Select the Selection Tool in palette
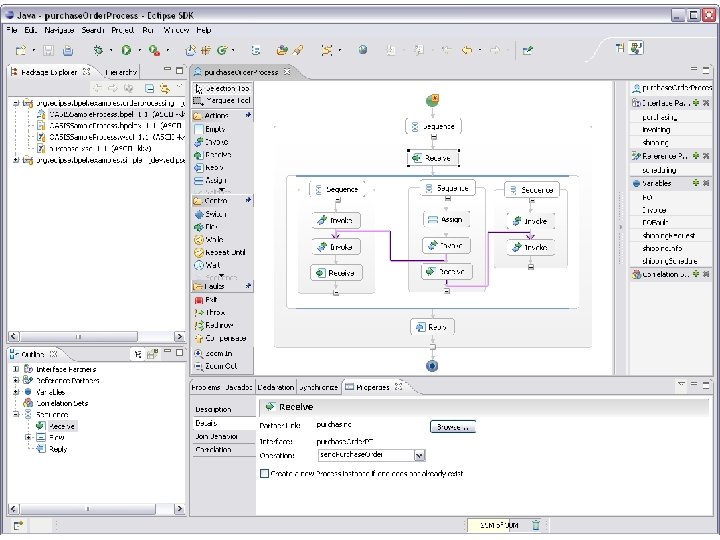 pos(222,88)
